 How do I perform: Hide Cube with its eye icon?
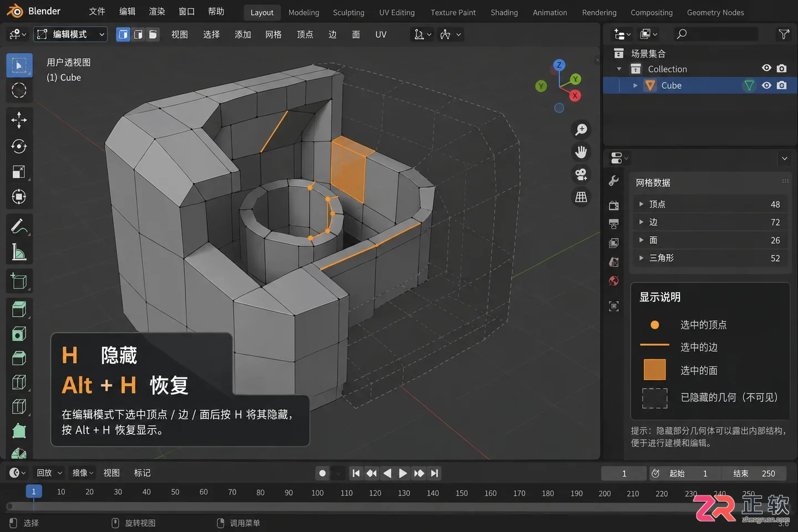point(766,85)
